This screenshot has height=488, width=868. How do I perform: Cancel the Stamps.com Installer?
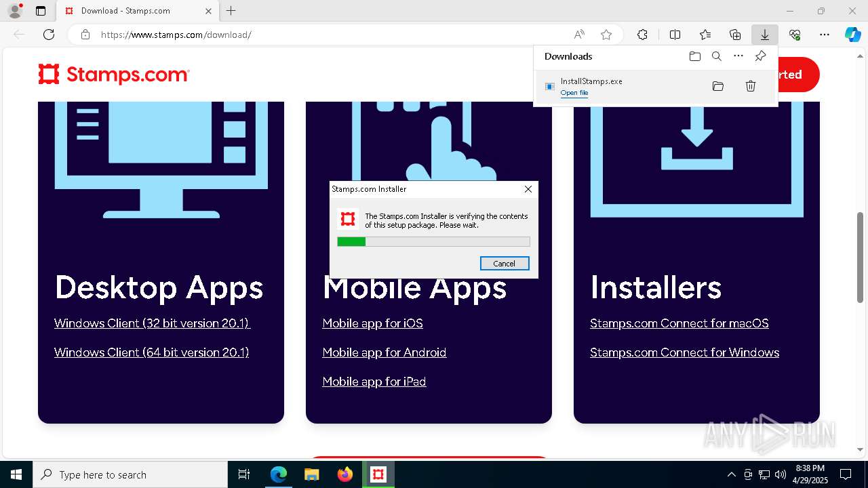(505, 264)
